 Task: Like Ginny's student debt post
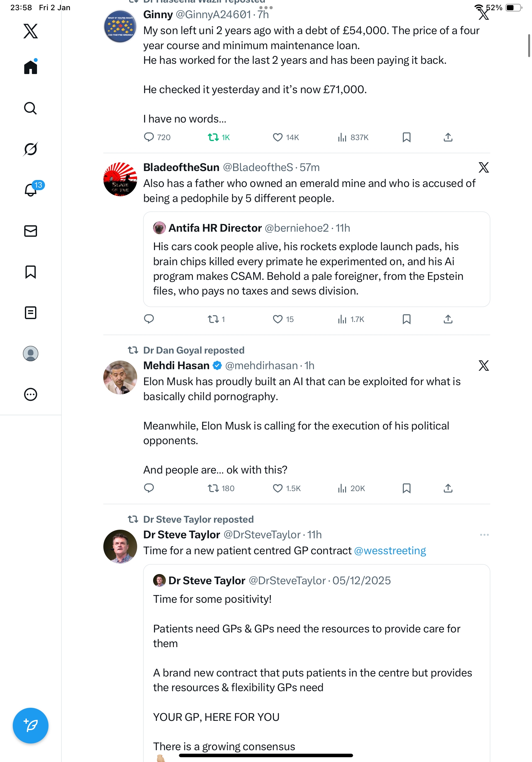tap(277, 138)
